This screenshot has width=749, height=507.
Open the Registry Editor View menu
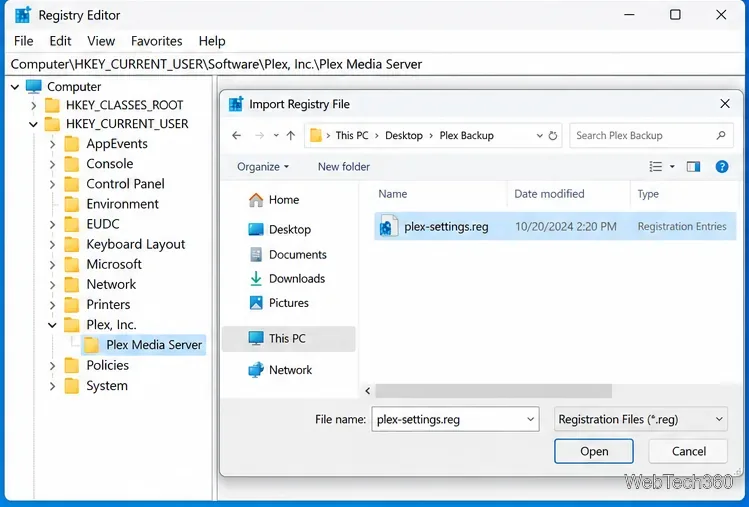(101, 41)
